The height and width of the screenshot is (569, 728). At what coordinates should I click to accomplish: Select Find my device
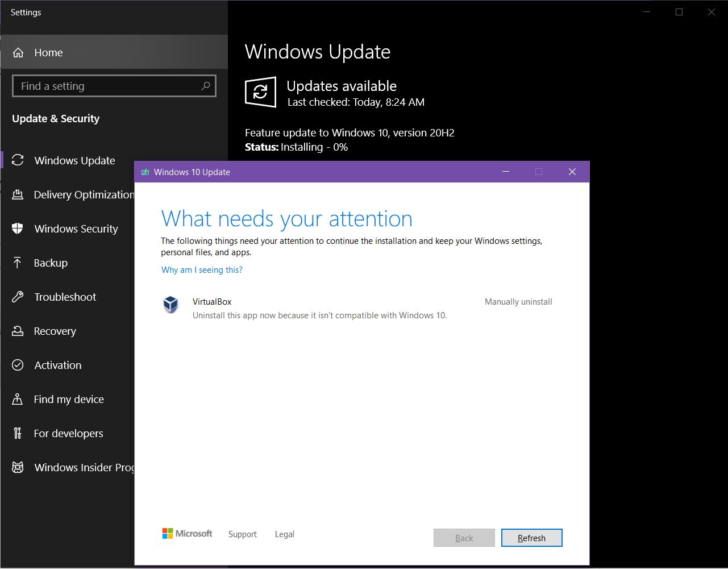click(x=67, y=399)
